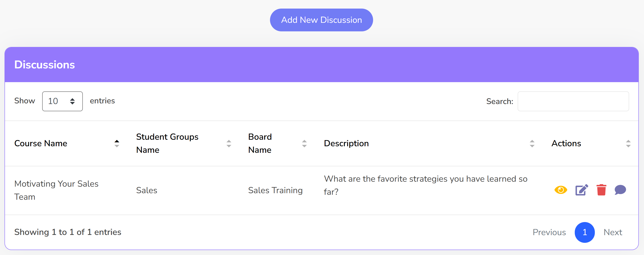
Task: Go to Previous page
Action: click(549, 232)
